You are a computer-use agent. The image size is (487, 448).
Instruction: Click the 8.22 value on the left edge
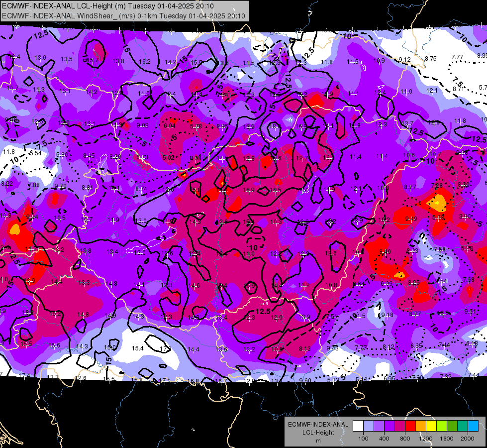(7, 183)
